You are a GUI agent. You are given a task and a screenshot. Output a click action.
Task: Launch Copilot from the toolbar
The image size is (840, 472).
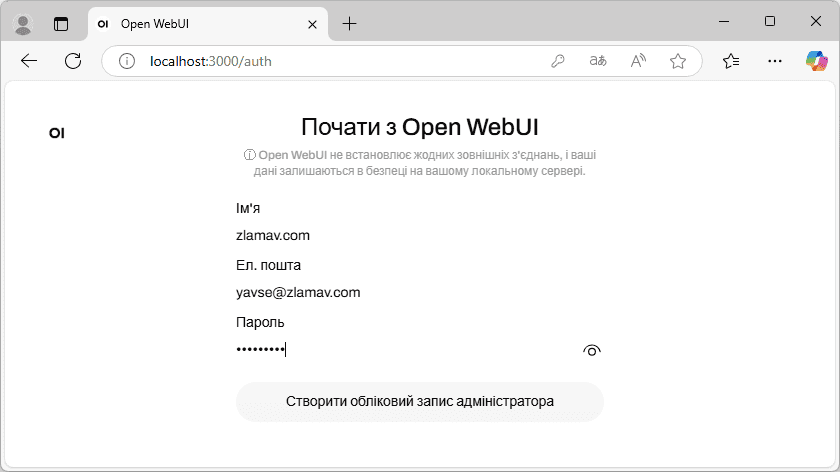(816, 61)
